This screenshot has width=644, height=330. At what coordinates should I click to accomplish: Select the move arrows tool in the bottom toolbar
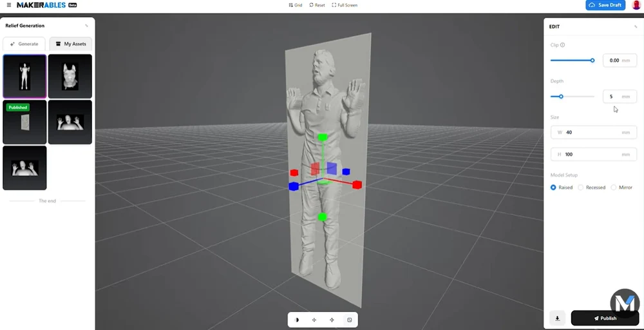point(314,320)
